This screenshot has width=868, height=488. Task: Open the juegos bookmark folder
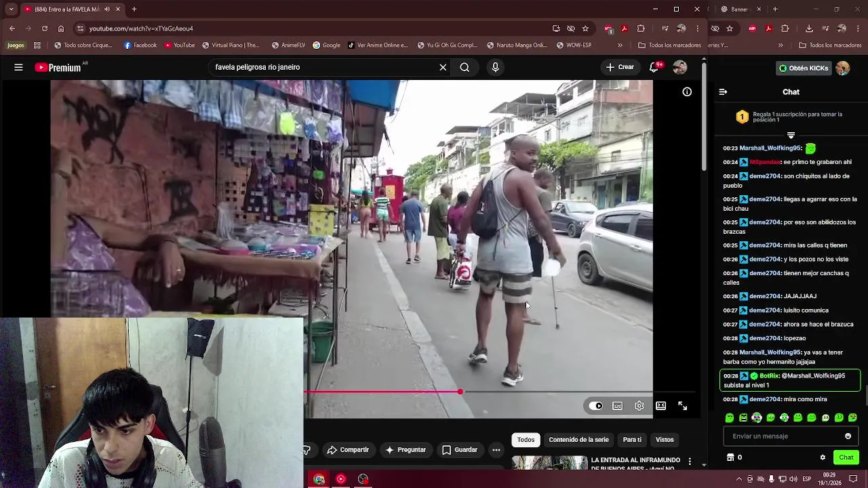click(x=16, y=45)
